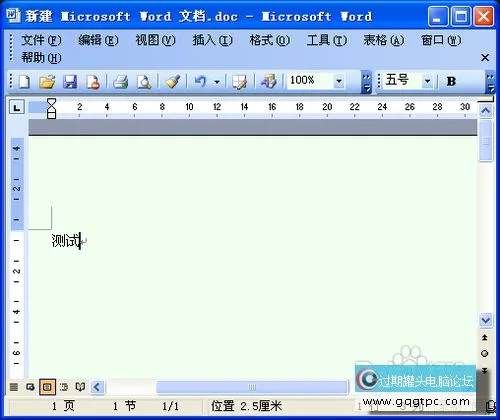Click the ruler tab-stop selector L box
Viewport: 500px width, 420px height.
point(17,107)
